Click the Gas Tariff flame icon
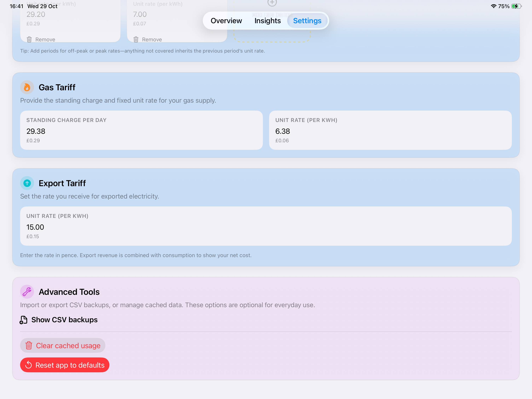Viewport: 532px width, 399px height. [27, 87]
